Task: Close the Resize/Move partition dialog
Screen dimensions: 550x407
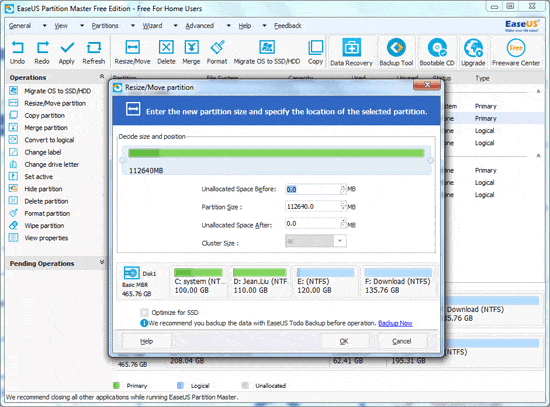Action: coord(427,85)
